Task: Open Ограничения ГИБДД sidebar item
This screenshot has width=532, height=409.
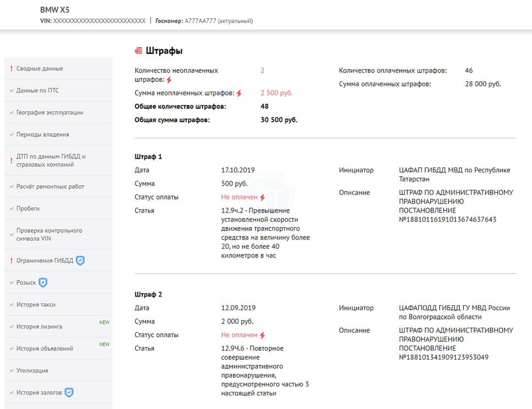Action: (x=58, y=261)
